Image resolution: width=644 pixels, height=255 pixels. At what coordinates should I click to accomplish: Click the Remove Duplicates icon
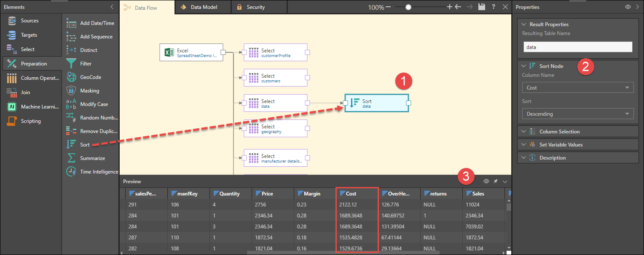pos(71,131)
